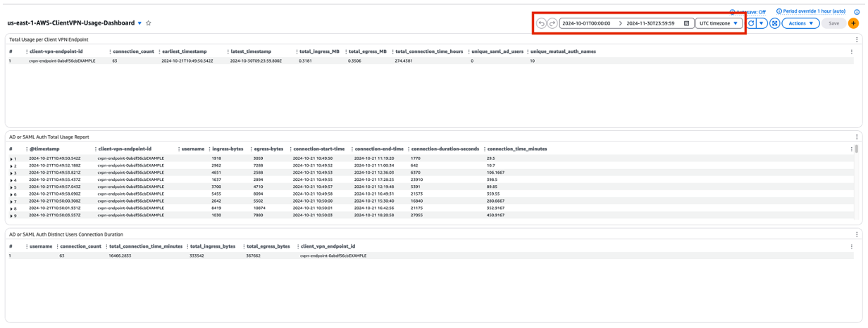868x328 pixels.
Task: Enter full screen dashboard view
Action: click(774, 23)
